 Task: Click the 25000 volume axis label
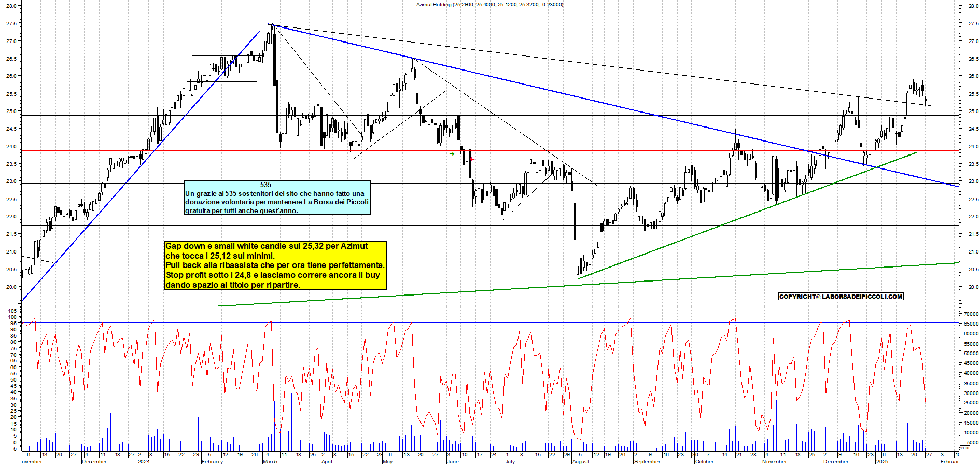(971, 403)
